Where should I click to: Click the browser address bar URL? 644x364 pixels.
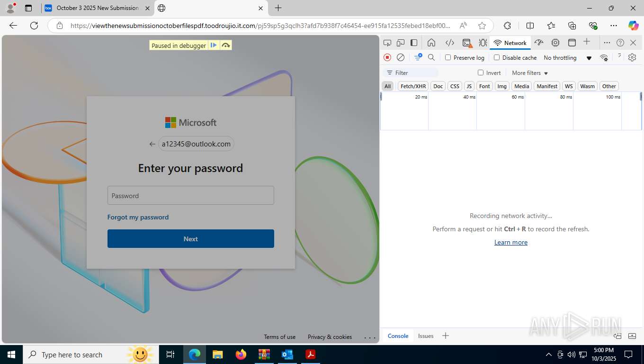click(260, 26)
